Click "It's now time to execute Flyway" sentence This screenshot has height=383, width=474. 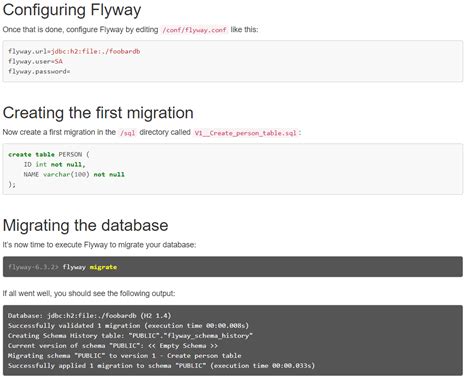(99, 245)
